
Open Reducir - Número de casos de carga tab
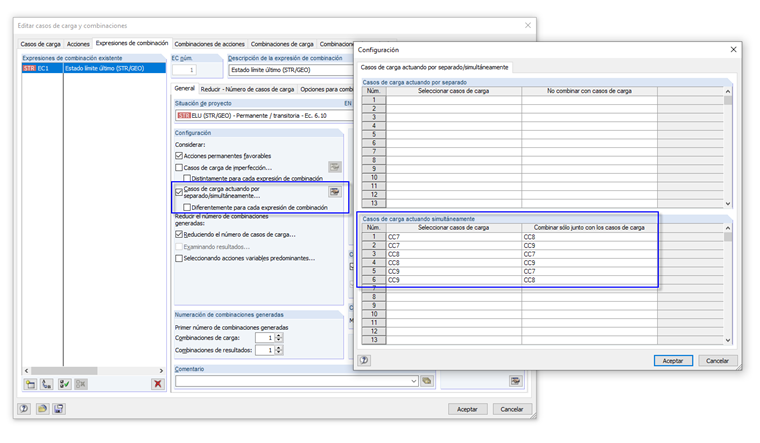(247, 89)
